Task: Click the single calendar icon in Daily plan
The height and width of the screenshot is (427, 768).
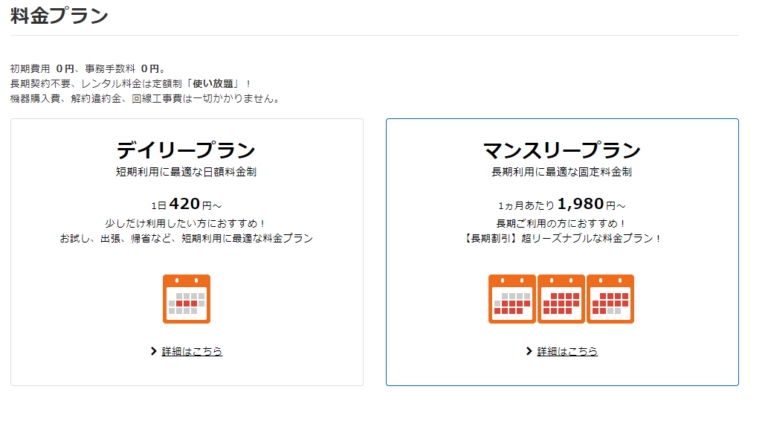Action: (187, 299)
